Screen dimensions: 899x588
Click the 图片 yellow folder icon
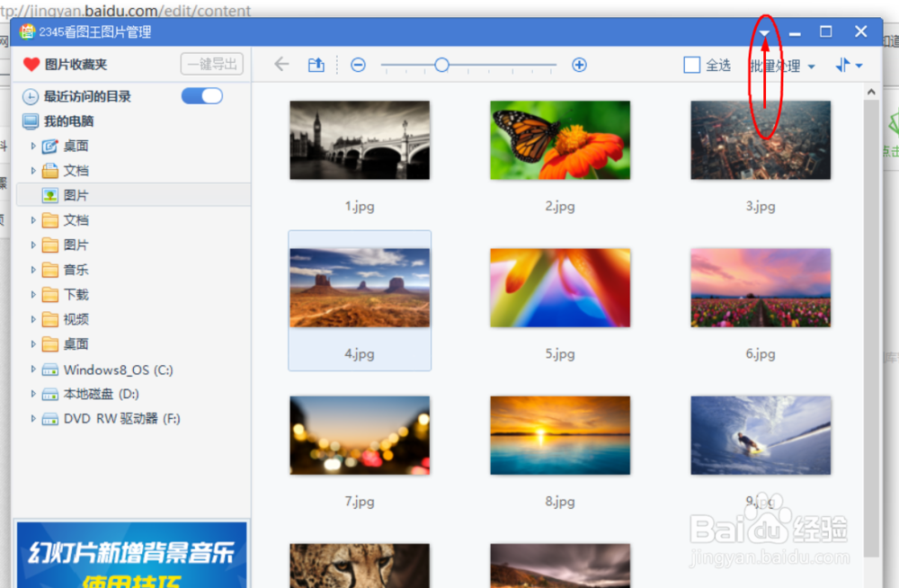pyautogui.click(x=50, y=245)
